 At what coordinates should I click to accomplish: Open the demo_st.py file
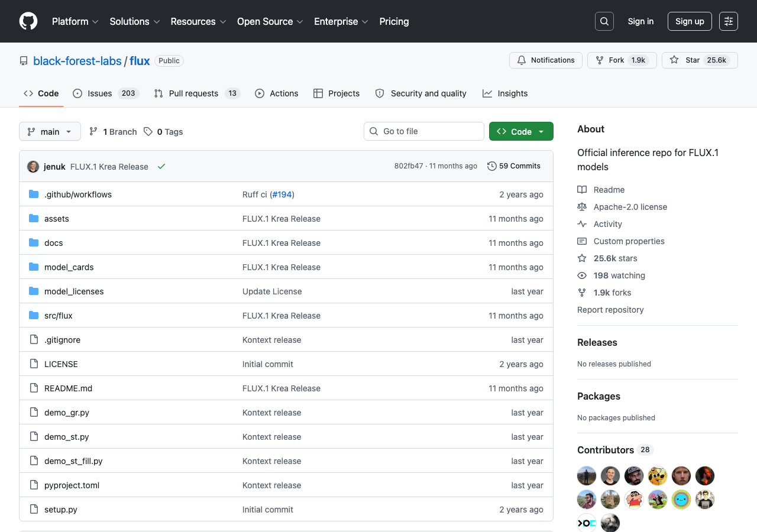[x=67, y=437]
